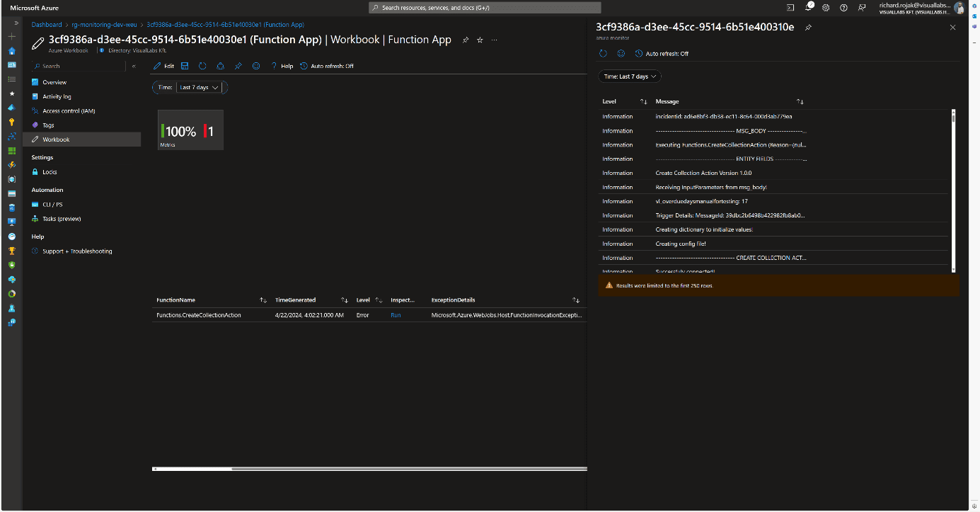Click the Dashboard breadcrumb link
980x512 pixels.
point(47,24)
